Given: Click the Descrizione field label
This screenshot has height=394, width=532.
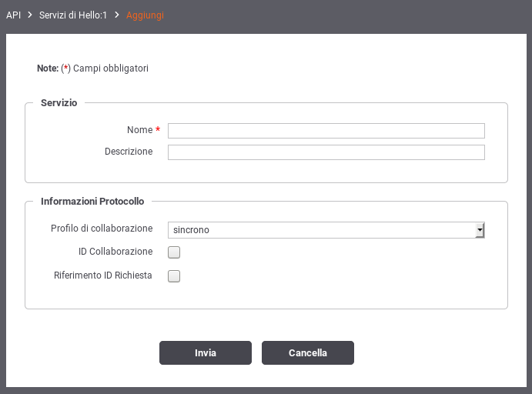Looking at the screenshot, I should 129,152.
